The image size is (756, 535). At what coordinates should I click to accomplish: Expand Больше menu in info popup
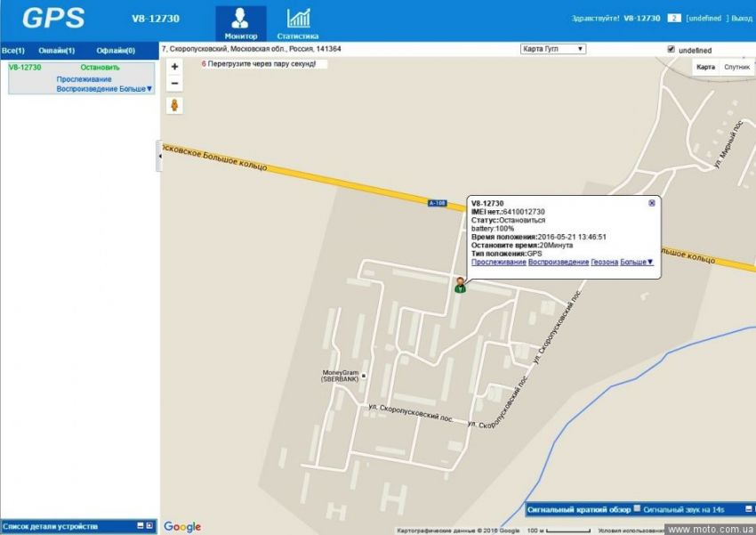pyautogui.click(x=637, y=262)
